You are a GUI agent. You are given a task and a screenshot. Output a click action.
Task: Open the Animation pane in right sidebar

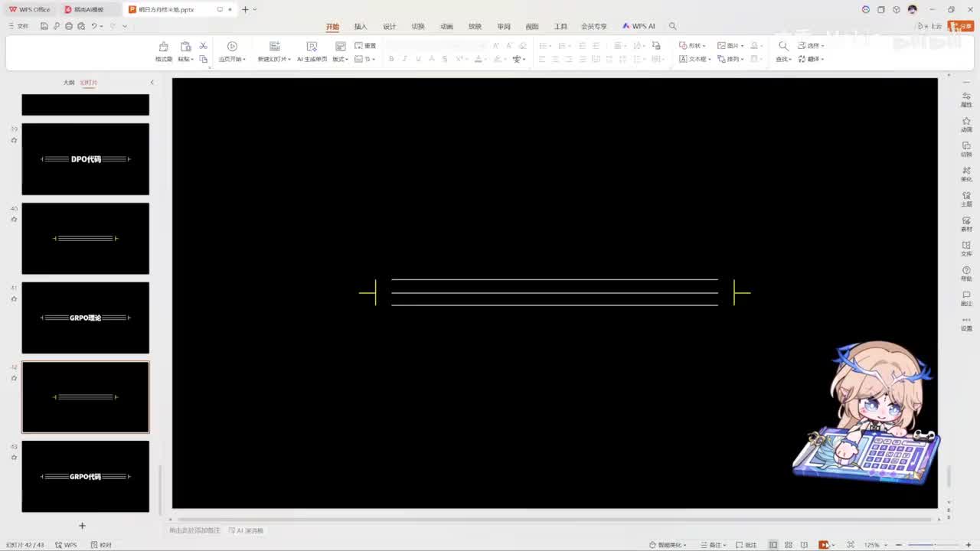[966, 124]
